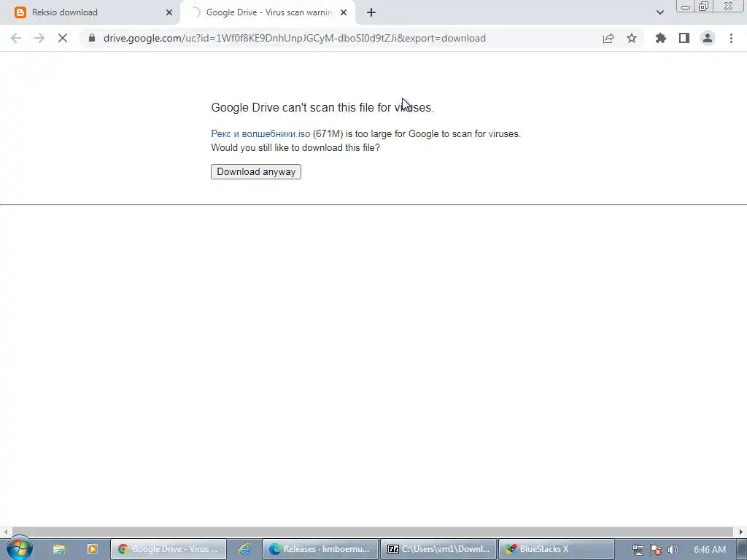Switch to 7-Zip C:\Users\vm1 window
The width and height of the screenshot is (747, 560).
438,549
